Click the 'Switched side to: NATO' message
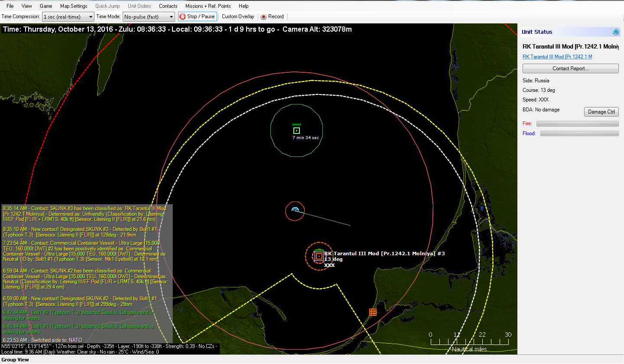624x364 pixels. [42, 340]
